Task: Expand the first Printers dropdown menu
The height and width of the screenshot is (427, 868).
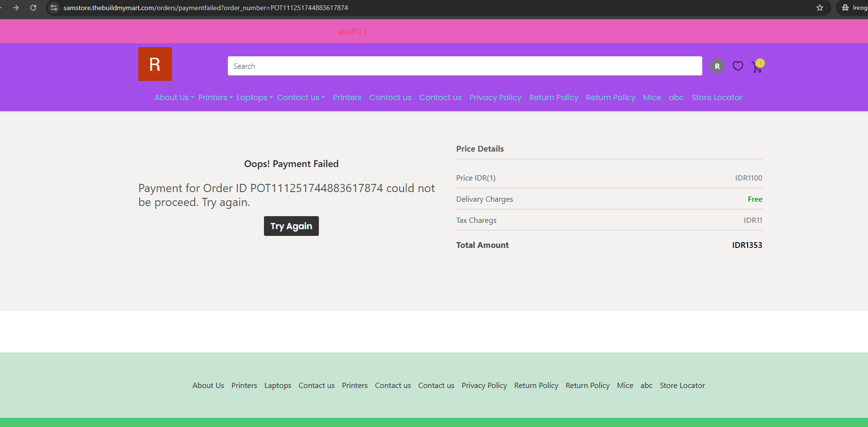Action: (215, 97)
